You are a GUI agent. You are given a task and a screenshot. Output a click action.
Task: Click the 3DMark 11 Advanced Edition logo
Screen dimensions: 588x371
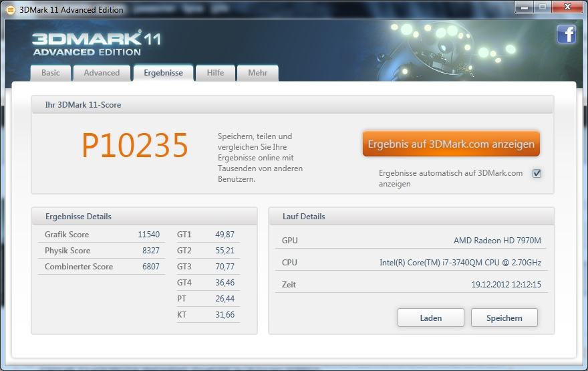point(96,43)
